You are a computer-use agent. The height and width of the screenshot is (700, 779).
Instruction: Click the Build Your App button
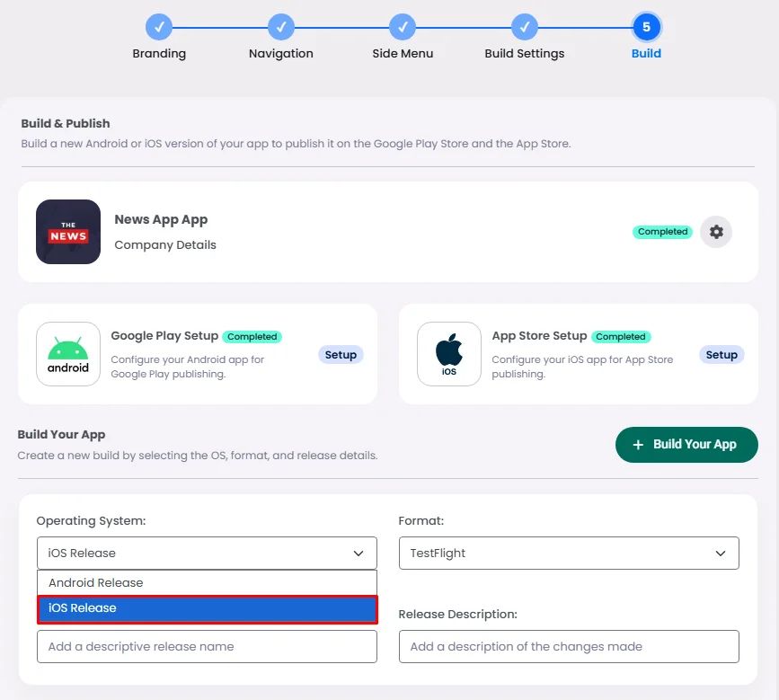686,445
